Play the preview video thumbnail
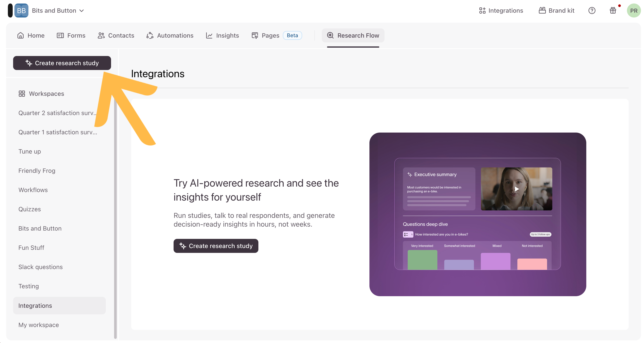 pos(517,189)
